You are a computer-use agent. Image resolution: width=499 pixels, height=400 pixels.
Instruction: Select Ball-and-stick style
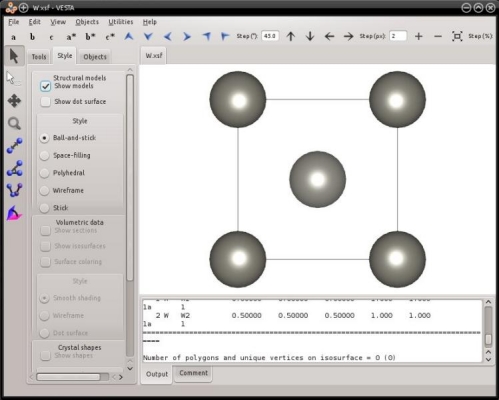pos(44,138)
